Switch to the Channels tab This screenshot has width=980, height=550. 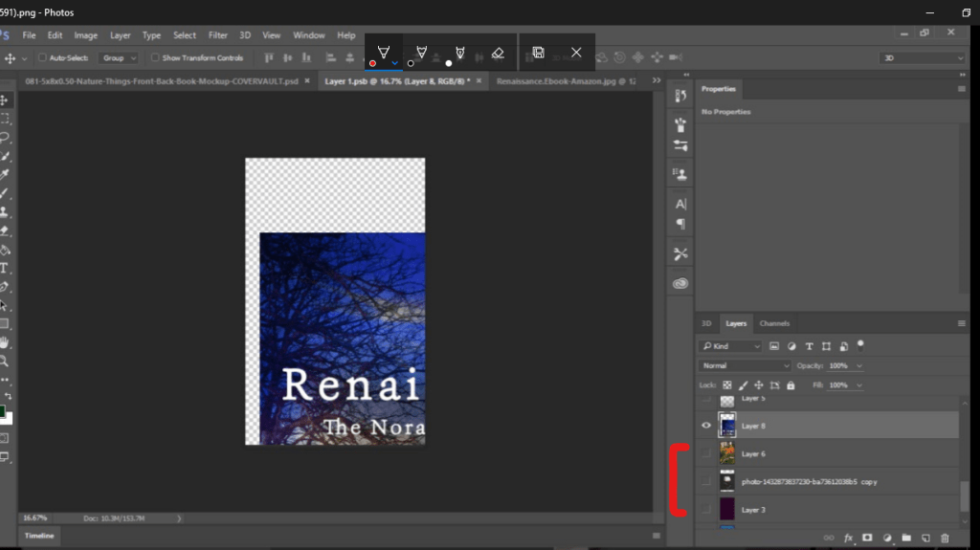point(774,323)
